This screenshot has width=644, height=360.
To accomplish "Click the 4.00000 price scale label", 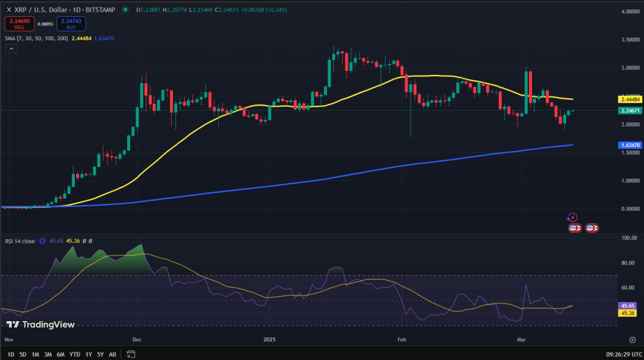I will 630,11.
